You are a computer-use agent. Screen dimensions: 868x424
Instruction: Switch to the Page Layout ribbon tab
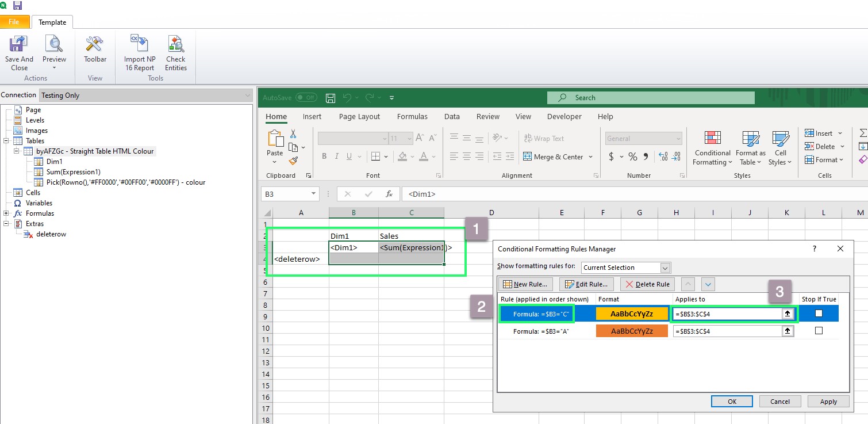(359, 116)
